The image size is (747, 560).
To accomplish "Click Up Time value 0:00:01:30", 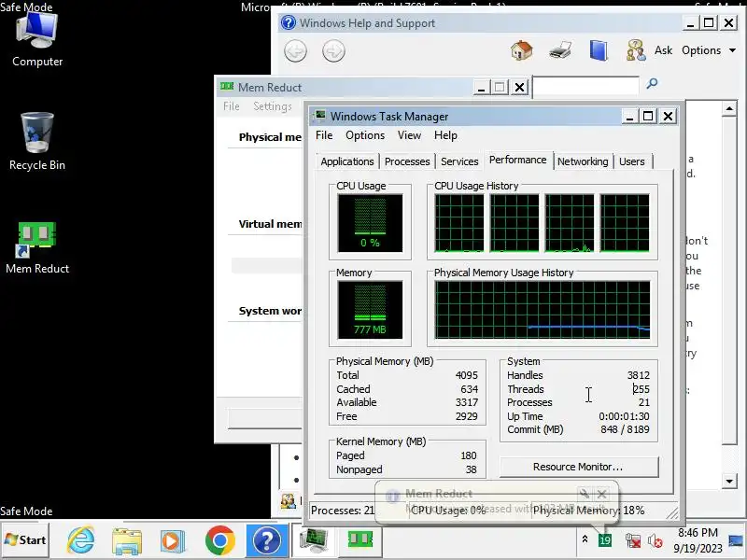I will 624,416.
